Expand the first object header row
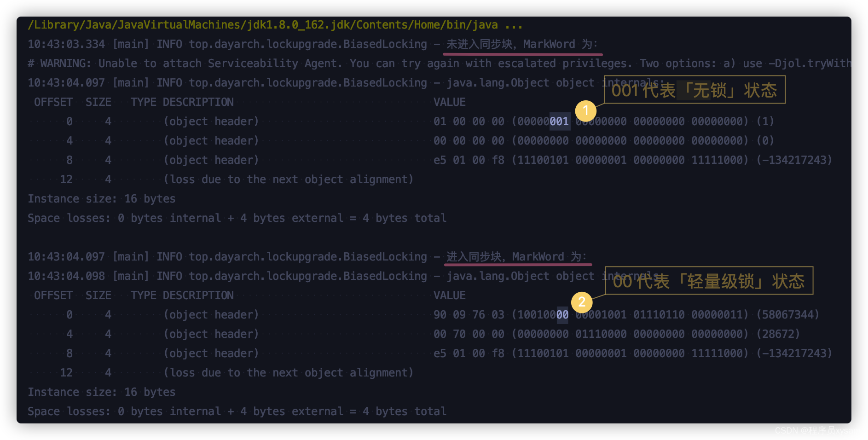 click(212, 121)
